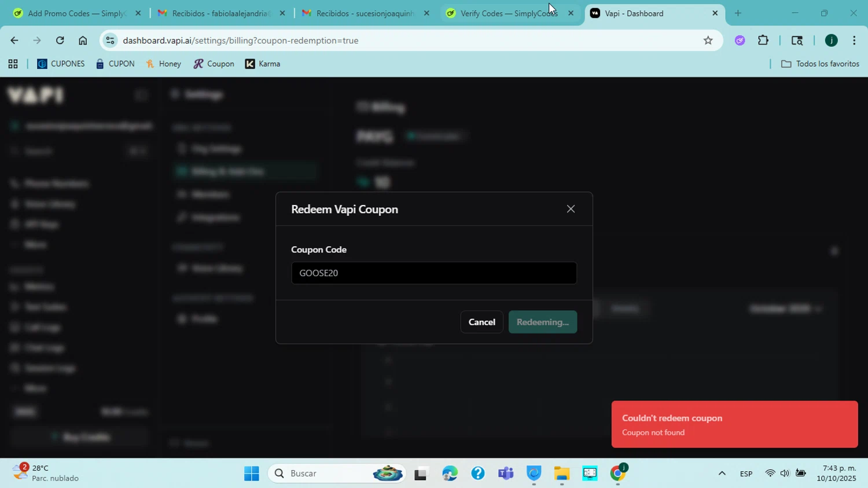Image resolution: width=868 pixels, height=488 pixels.
Task: Open the Coupon bookmark
Action: tap(214, 64)
